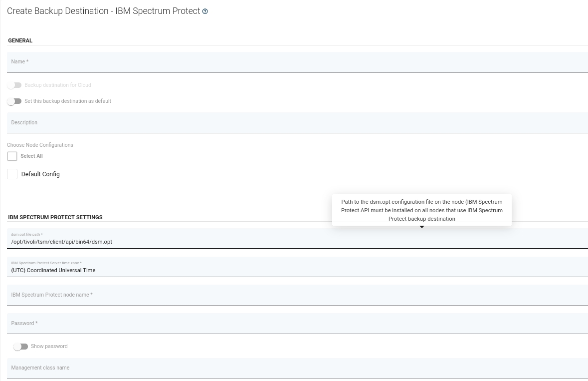The height and width of the screenshot is (381, 588).
Task: Focus the Password input field
Action: 297,324
